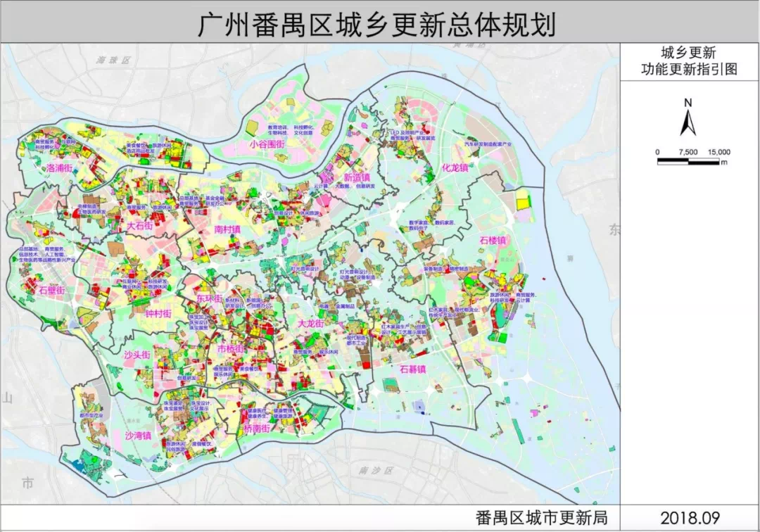
Task: Click the 城乡更新 heading in the legend panel
Action: coord(688,53)
